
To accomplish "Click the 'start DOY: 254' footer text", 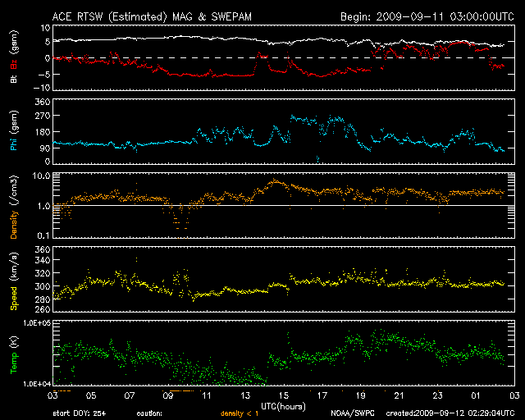I will [80, 413].
